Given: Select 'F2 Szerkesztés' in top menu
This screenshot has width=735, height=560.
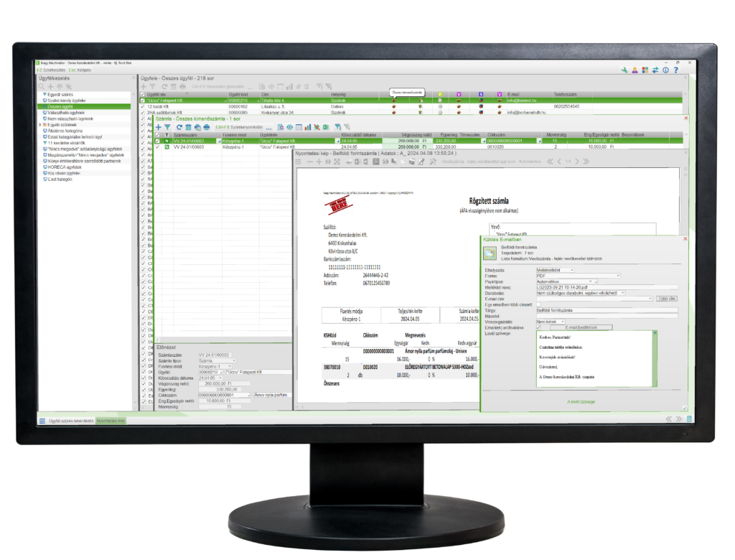Looking at the screenshot, I should click(x=52, y=70).
